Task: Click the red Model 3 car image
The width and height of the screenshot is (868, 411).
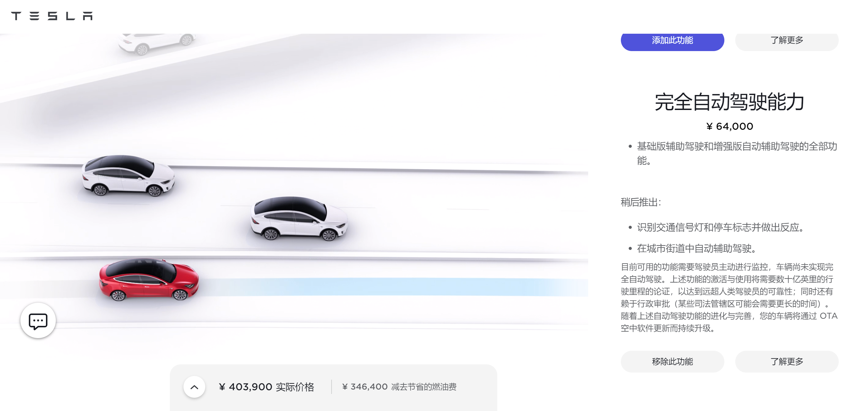Action: point(149,280)
